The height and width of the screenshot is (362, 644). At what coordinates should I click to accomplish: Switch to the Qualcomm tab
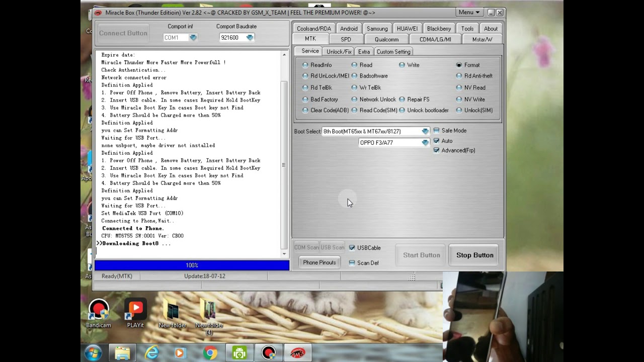click(x=386, y=39)
